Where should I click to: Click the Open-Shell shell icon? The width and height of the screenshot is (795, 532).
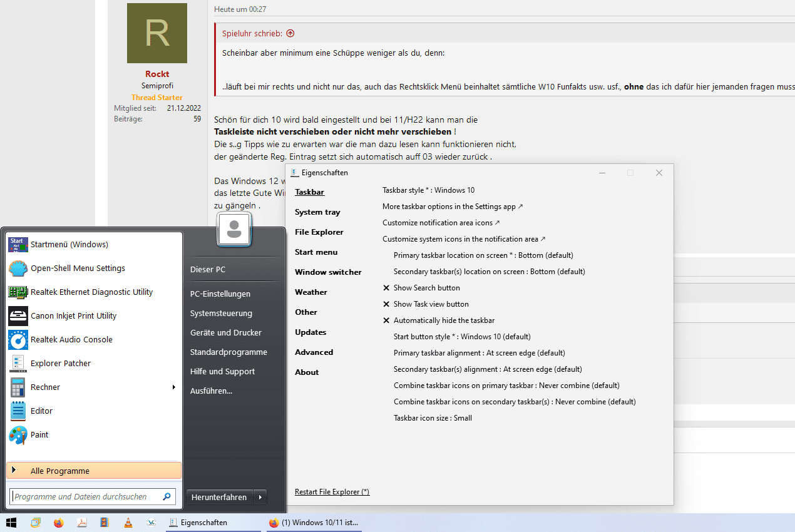click(18, 269)
